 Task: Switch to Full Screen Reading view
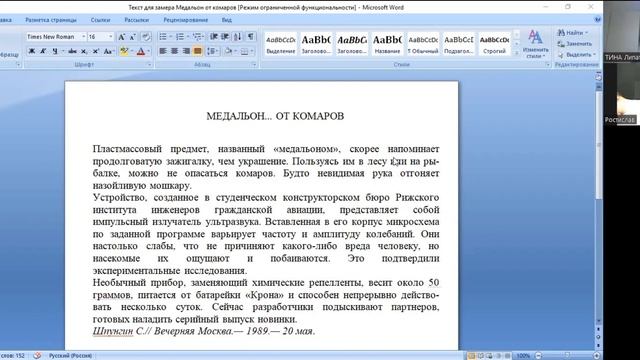[x=480, y=356]
